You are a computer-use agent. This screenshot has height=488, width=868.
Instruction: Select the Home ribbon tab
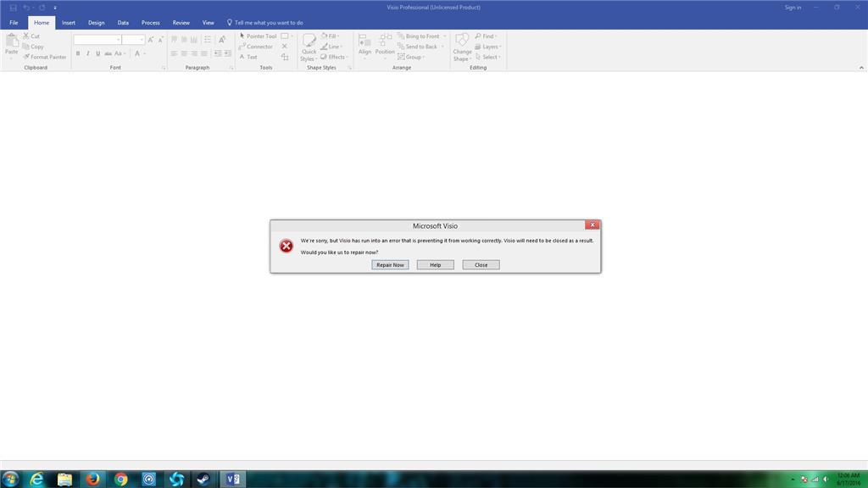(42, 23)
